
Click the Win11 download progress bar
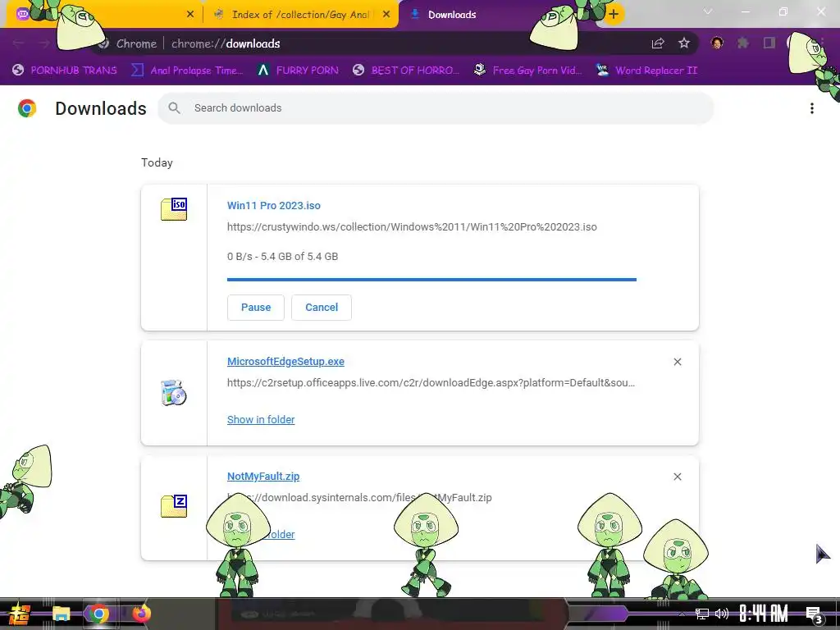[x=431, y=280]
